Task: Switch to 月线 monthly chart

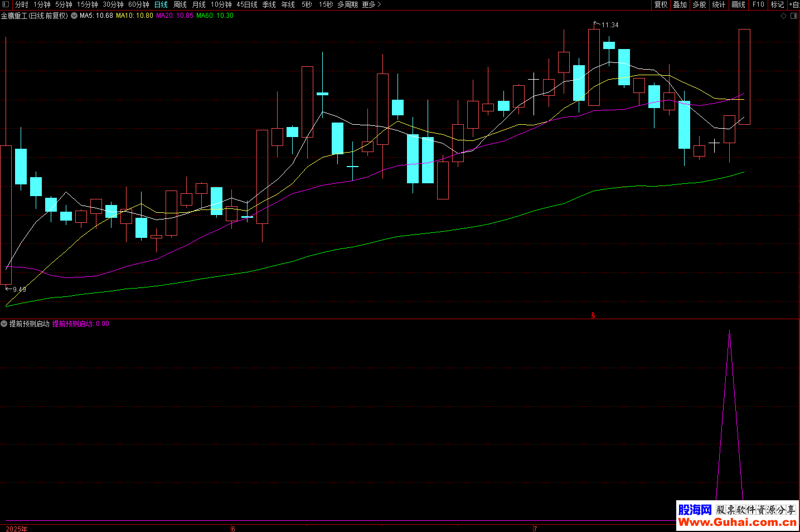Action: [x=199, y=4]
